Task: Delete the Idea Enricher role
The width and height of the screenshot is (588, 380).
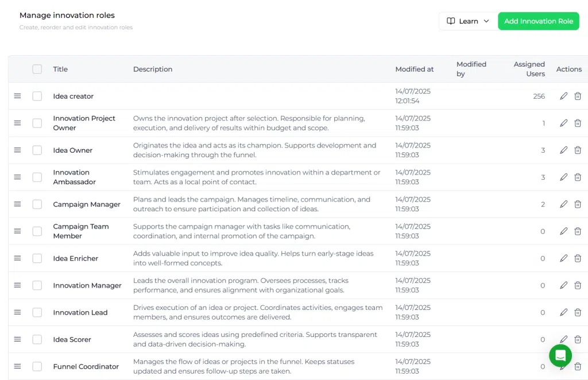Action: [578, 258]
